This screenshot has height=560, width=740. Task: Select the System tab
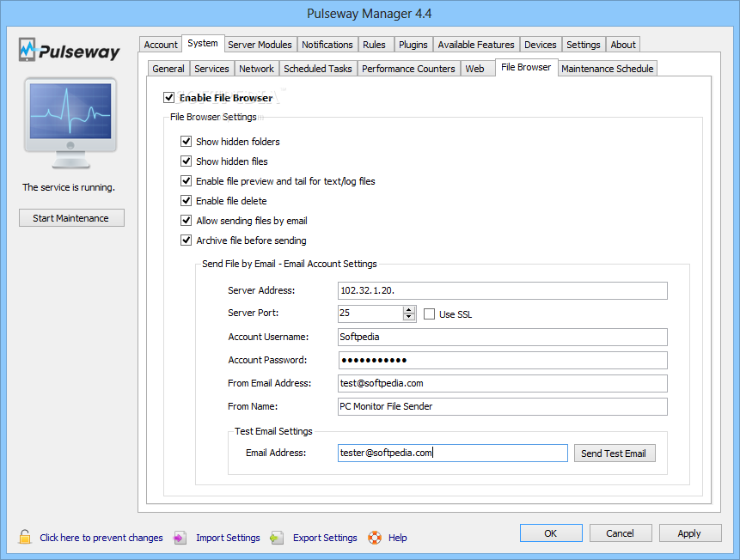click(x=203, y=43)
